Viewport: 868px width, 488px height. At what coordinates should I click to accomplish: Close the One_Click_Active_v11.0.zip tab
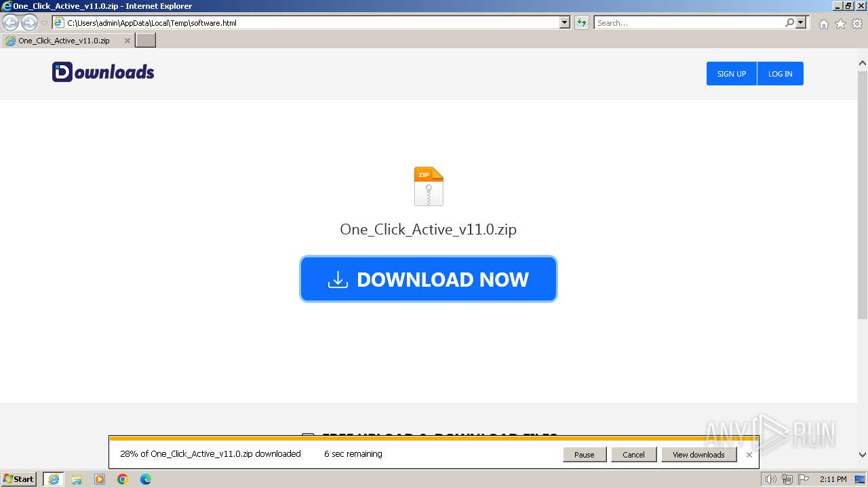[x=127, y=41]
